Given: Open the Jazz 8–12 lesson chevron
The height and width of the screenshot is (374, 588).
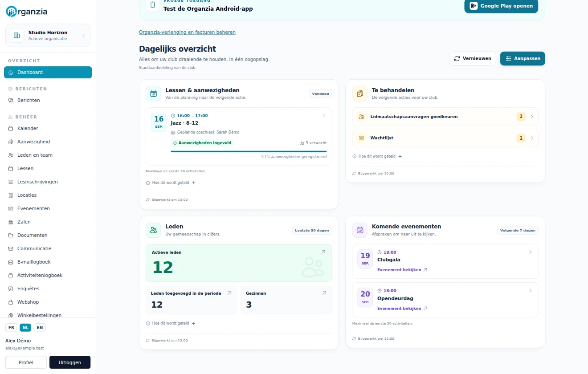Looking at the screenshot, I should point(324,116).
